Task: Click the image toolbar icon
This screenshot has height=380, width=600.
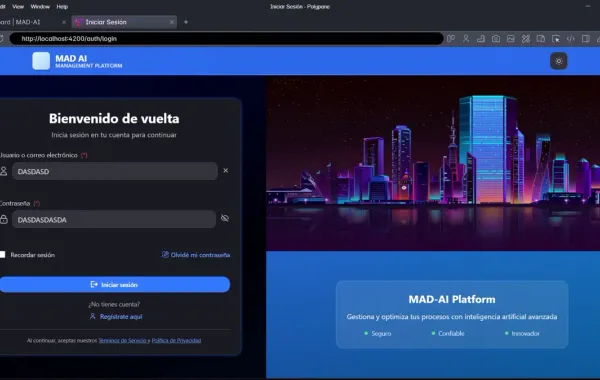Action: point(511,39)
